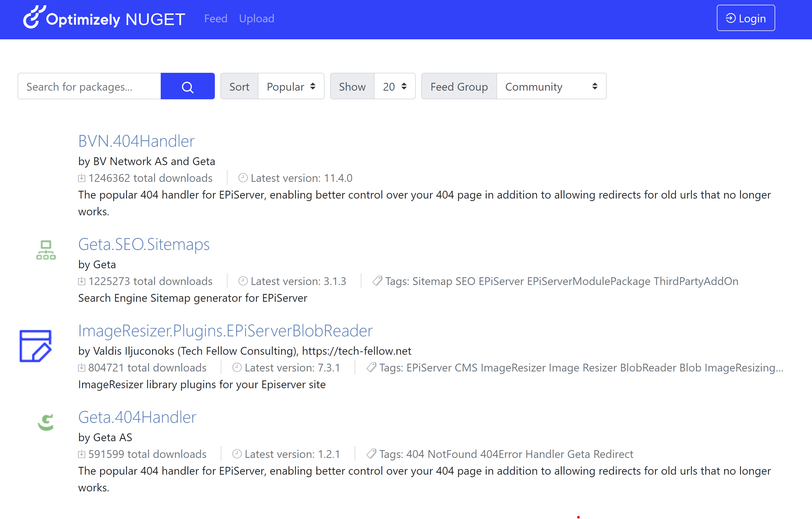Click the Geta.SEO.Sitemaps sitemap icon

46,250
